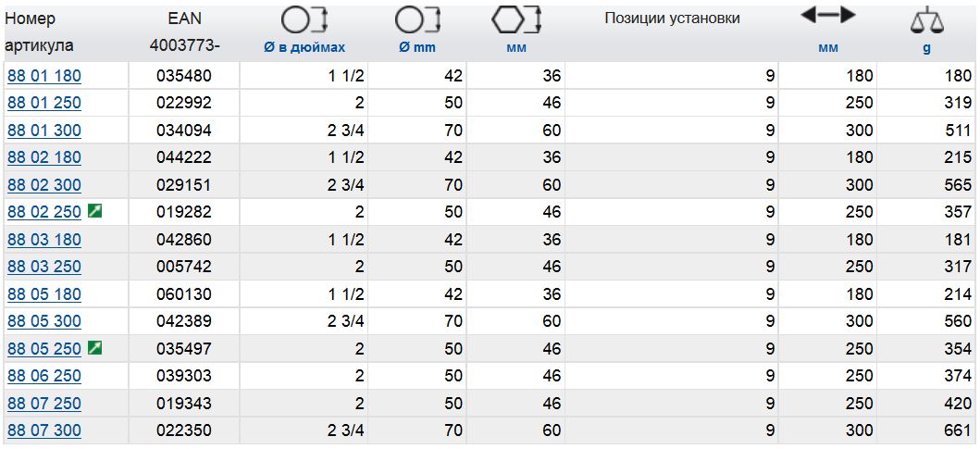Click the green icon beside 88 02 250
This screenshot has width=980, height=449.
coord(95,212)
